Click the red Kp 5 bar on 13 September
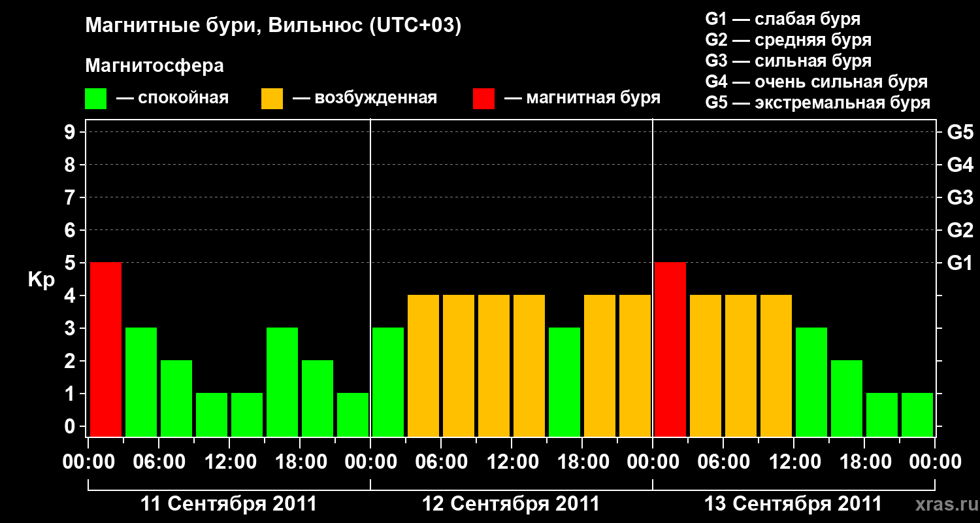 pyautogui.click(x=670, y=350)
